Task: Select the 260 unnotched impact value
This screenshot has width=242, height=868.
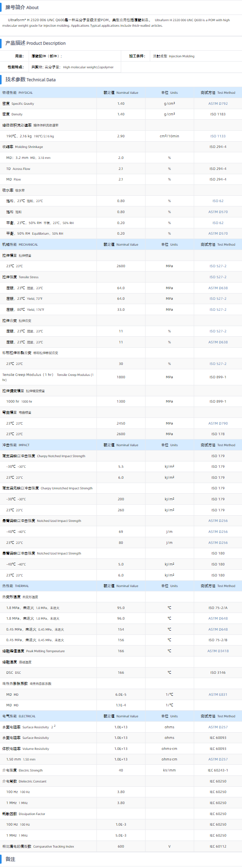Action: coord(121,510)
